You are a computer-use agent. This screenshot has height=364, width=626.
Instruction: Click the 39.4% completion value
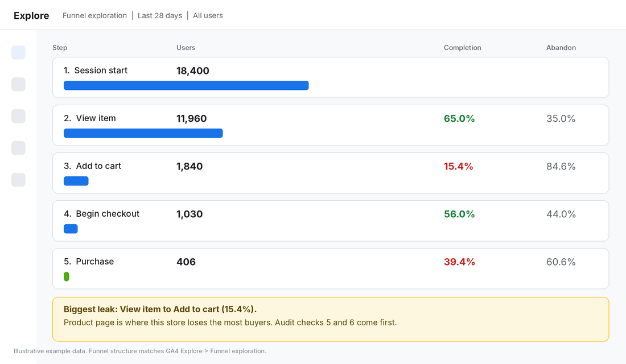coord(459,262)
